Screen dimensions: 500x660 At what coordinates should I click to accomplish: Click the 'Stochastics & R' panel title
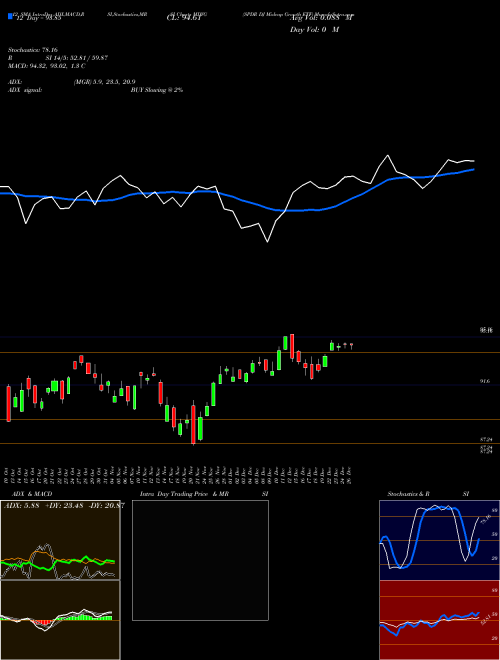click(x=409, y=494)
